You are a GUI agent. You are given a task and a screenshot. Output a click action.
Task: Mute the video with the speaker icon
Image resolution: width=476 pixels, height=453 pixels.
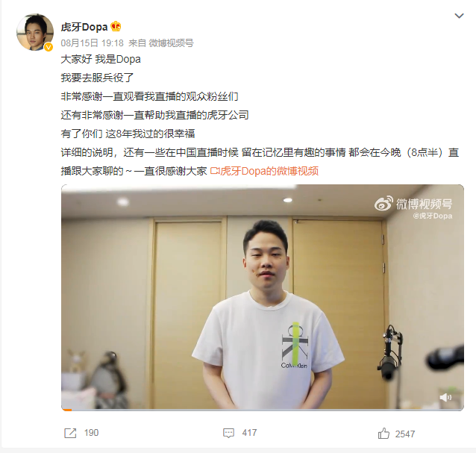[x=445, y=397]
